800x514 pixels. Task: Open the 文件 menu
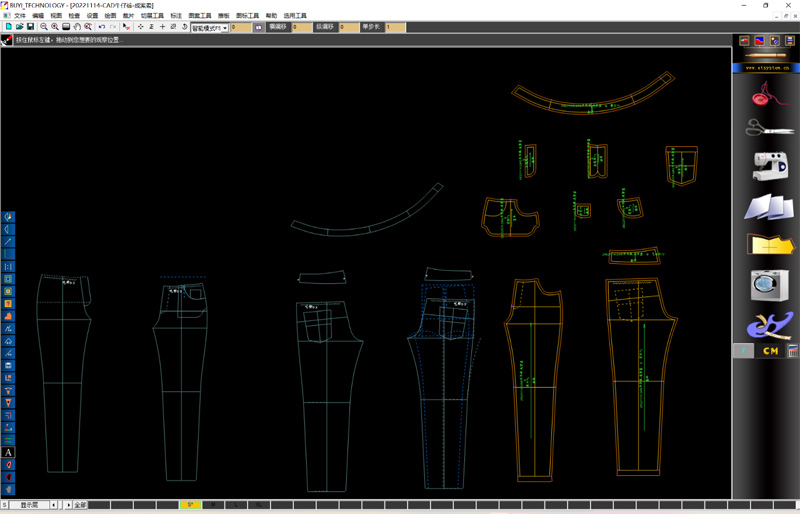[x=19, y=16]
